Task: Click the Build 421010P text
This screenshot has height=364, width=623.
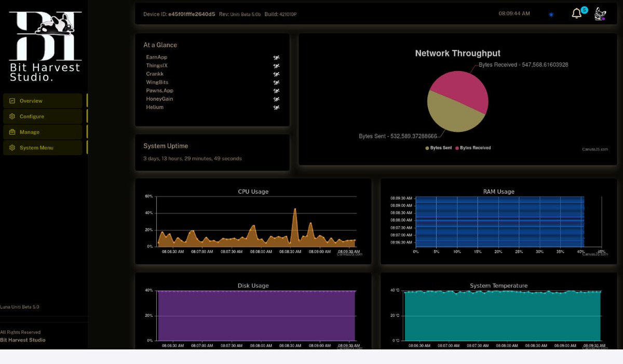Action: tap(280, 14)
